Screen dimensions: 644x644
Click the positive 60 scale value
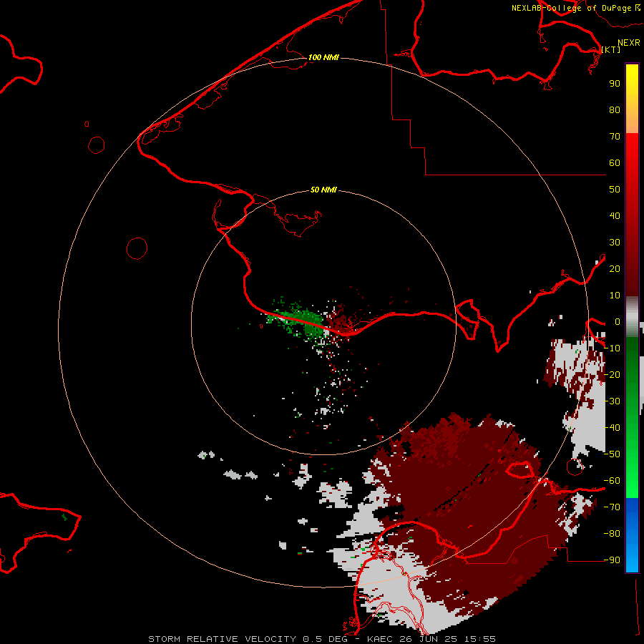point(615,162)
